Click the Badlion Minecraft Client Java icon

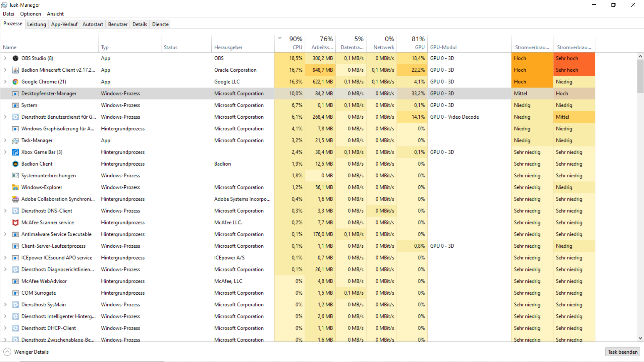pyautogui.click(x=15, y=70)
